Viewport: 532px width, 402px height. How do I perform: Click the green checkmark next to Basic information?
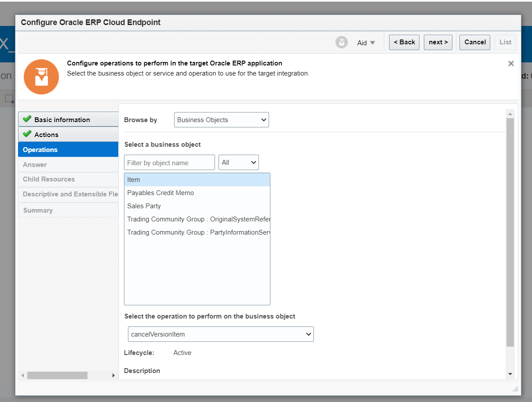tap(27, 119)
